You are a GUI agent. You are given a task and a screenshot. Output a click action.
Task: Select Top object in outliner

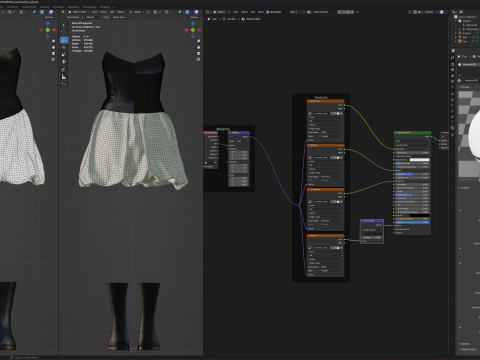pyautogui.click(x=465, y=41)
